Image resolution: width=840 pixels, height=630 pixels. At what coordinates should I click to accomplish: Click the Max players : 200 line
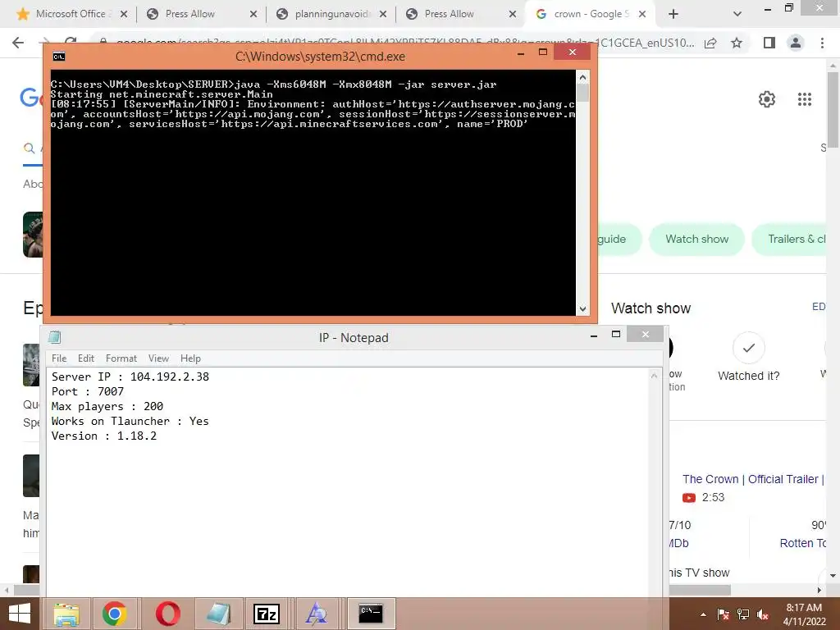[107, 406]
